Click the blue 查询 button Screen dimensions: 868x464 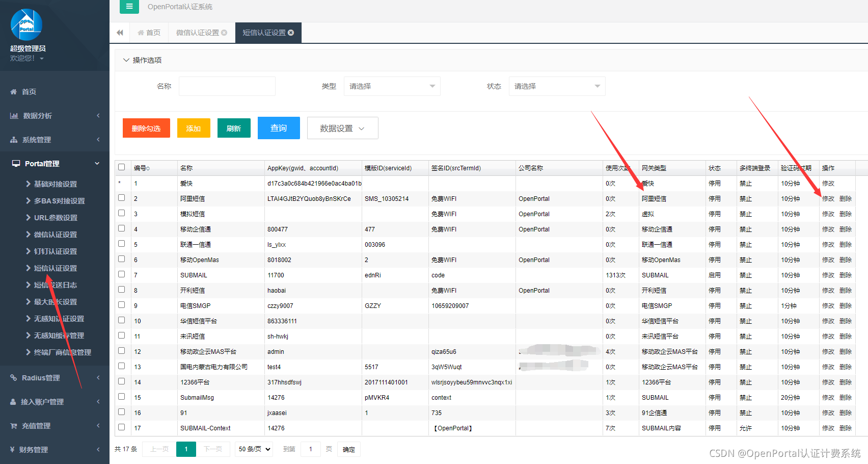(x=279, y=128)
